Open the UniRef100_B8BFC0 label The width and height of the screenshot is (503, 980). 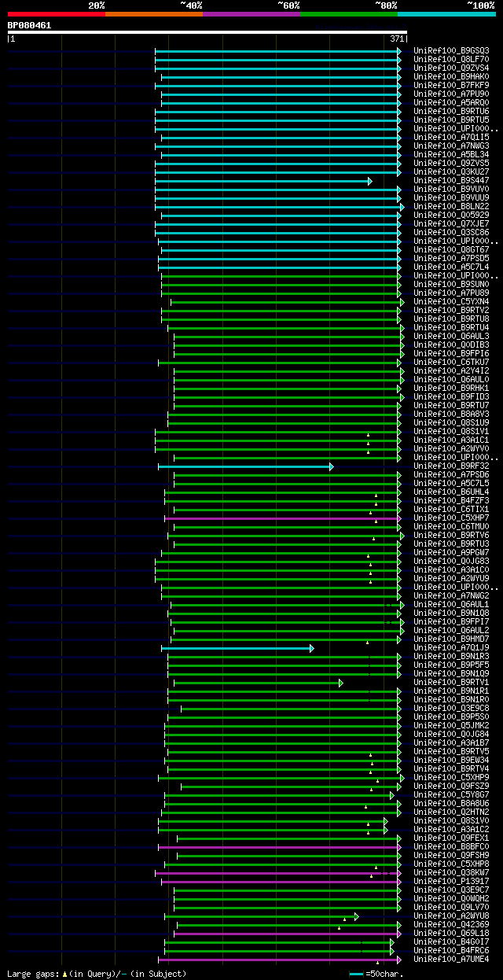tap(452, 846)
